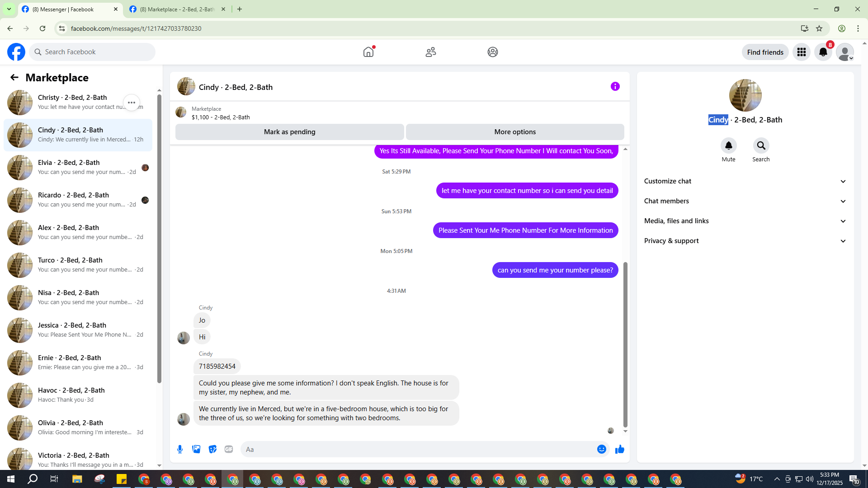Open the sticker picker icon
Image resolution: width=868 pixels, height=488 pixels.
tap(212, 449)
